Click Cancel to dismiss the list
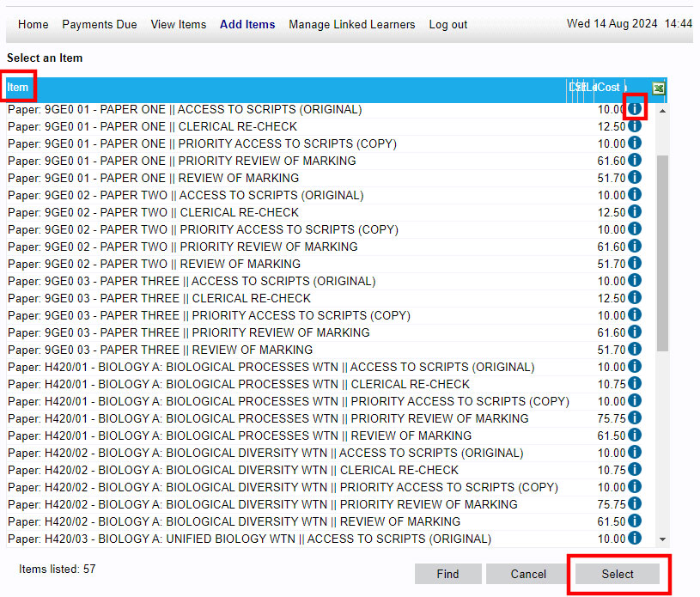Image resolution: width=700 pixels, height=597 pixels. pos(527,574)
